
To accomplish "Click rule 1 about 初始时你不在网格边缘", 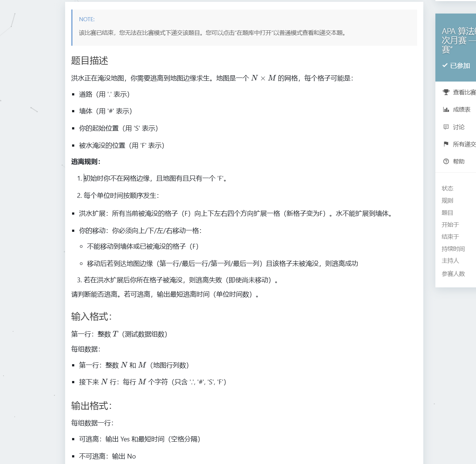I will pyautogui.click(x=155, y=178).
